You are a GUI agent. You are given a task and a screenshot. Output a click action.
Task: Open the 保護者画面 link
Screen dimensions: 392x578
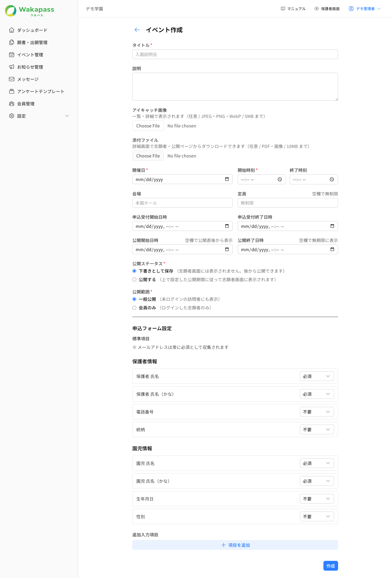(x=327, y=9)
